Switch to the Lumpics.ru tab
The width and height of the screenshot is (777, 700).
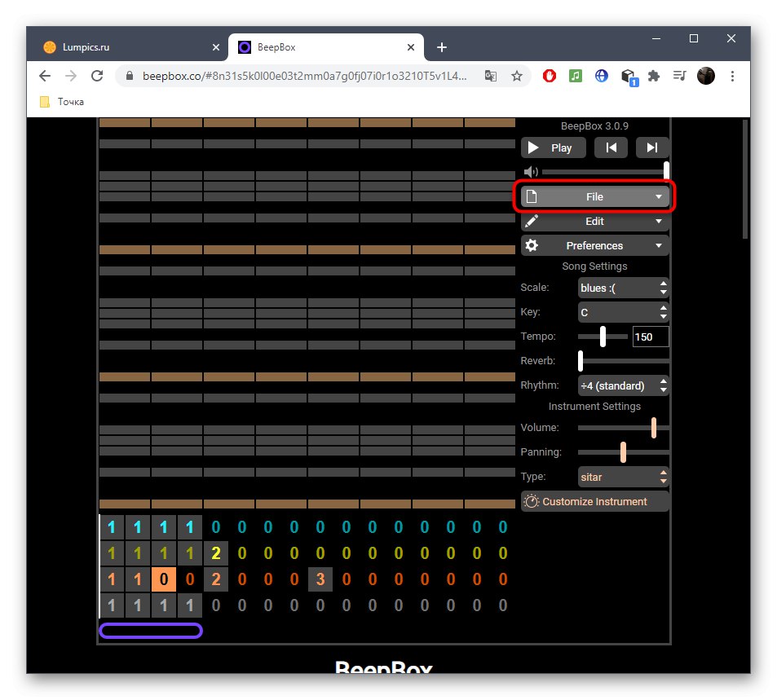129,47
